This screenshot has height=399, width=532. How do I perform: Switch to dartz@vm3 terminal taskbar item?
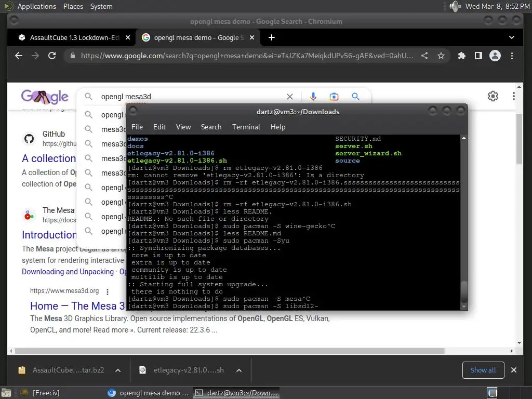pyautogui.click(x=236, y=393)
